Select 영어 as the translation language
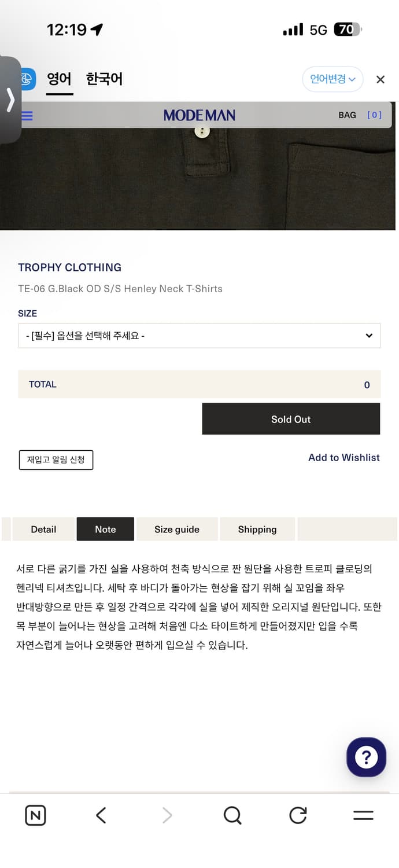Screen dimensions: 399x868 tap(60, 79)
